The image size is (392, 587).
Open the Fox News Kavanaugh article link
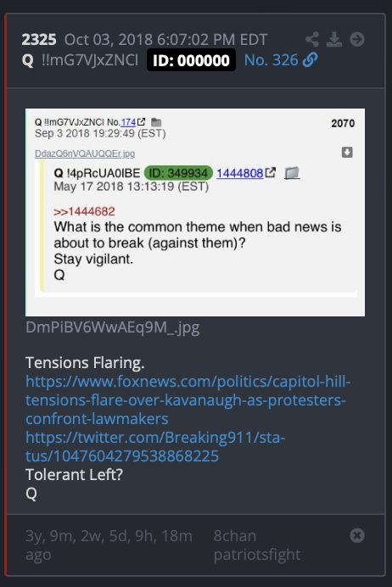(x=188, y=400)
